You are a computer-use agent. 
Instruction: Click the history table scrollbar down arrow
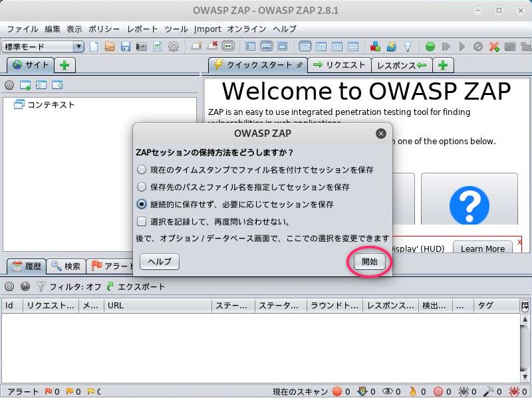point(525,376)
